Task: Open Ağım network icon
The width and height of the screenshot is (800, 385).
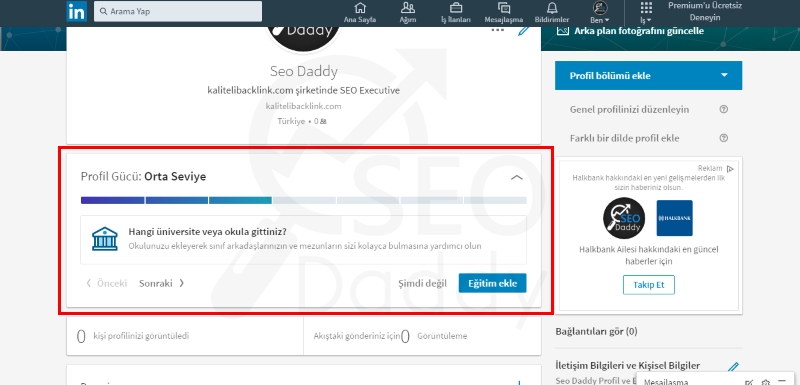Action: click(x=408, y=13)
